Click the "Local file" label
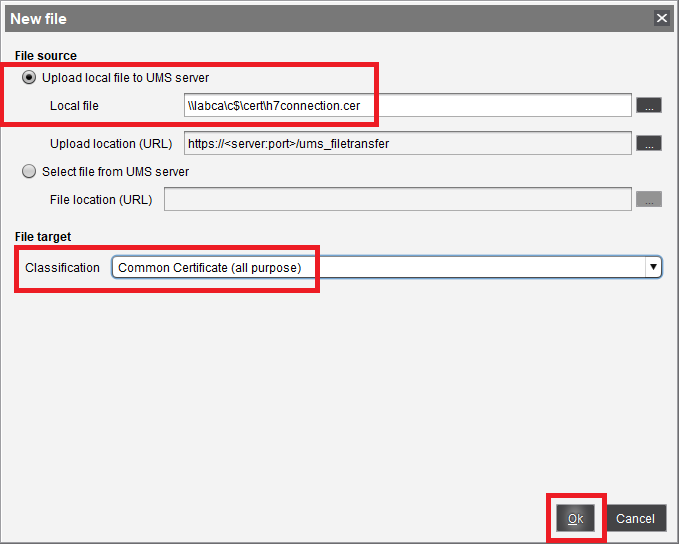Image resolution: width=679 pixels, height=544 pixels. click(74, 105)
